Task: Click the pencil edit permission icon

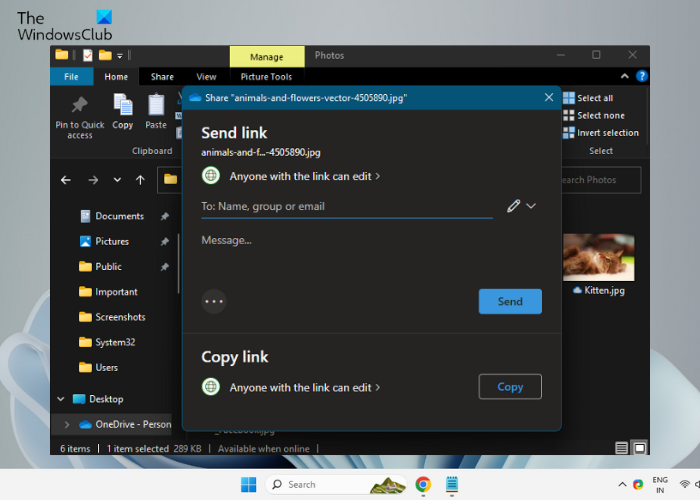Action: (513, 206)
